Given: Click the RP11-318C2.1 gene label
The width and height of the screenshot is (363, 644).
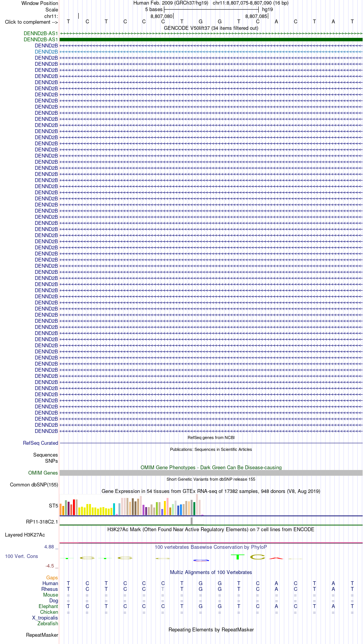Looking at the screenshot, I should [42, 522].
